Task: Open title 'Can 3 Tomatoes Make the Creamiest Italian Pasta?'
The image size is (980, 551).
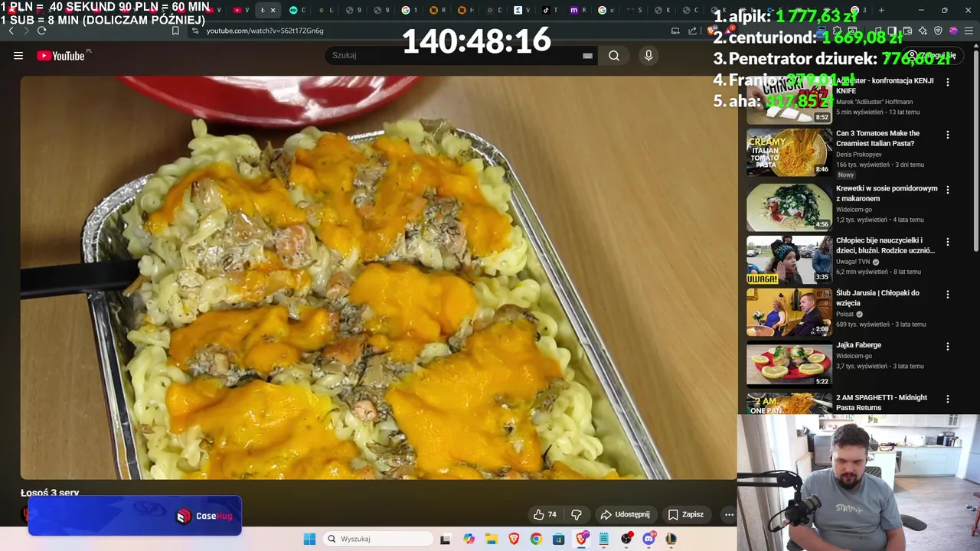Action: pyautogui.click(x=878, y=138)
